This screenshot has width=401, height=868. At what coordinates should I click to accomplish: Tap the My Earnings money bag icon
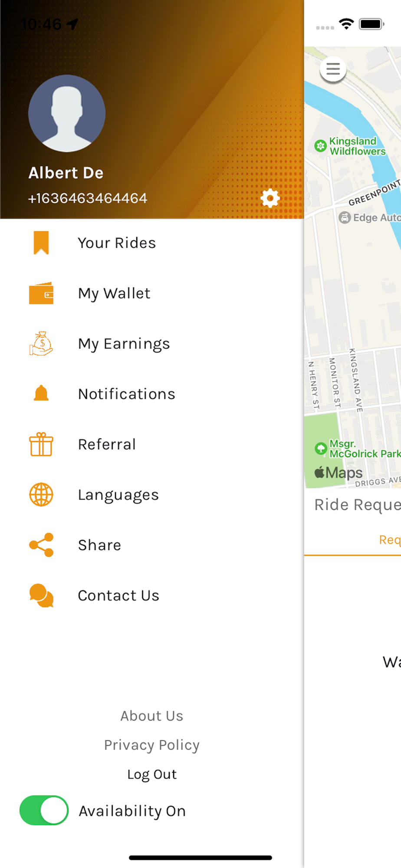point(41,343)
